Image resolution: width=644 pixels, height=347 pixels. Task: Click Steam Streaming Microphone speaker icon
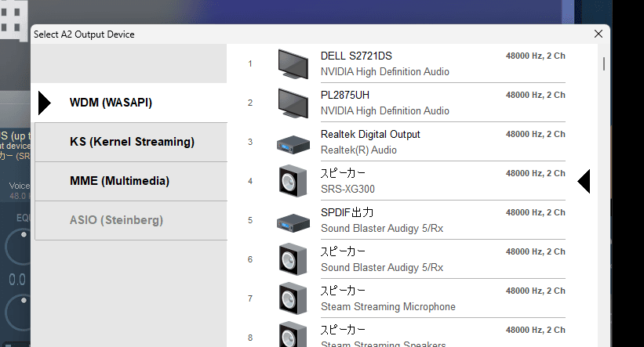(293, 298)
